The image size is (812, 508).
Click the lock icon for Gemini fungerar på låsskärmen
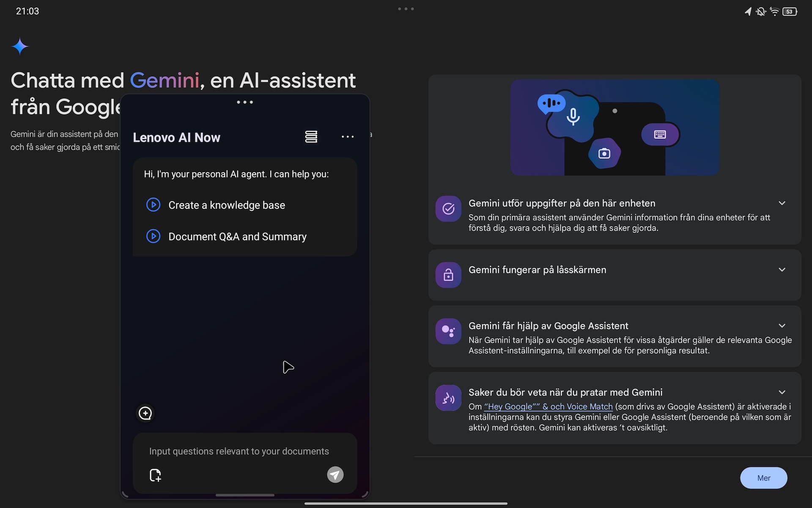(x=448, y=275)
